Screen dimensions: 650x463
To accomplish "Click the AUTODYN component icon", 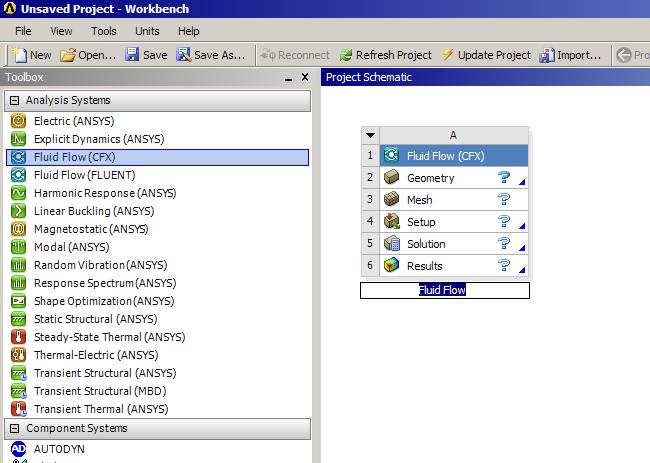I will 18,449.
